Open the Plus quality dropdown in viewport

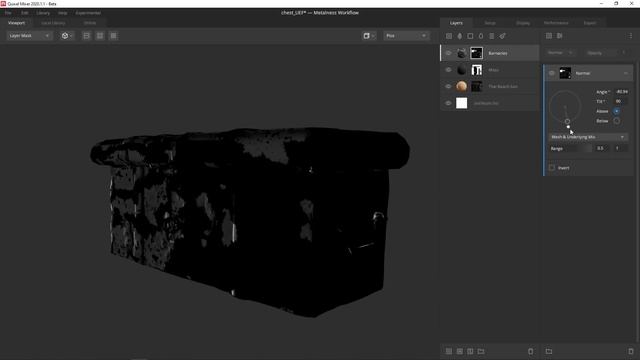pyautogui.click(x=406, y=36)
